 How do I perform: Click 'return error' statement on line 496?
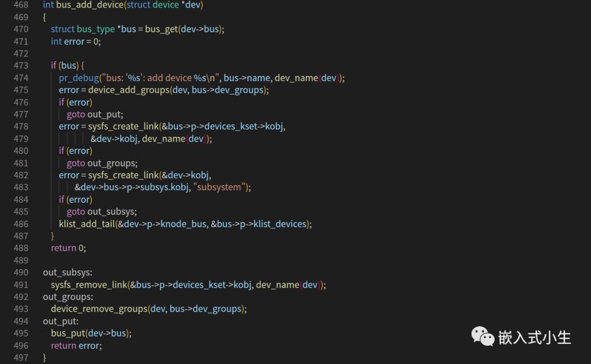(x=76, y=345)
